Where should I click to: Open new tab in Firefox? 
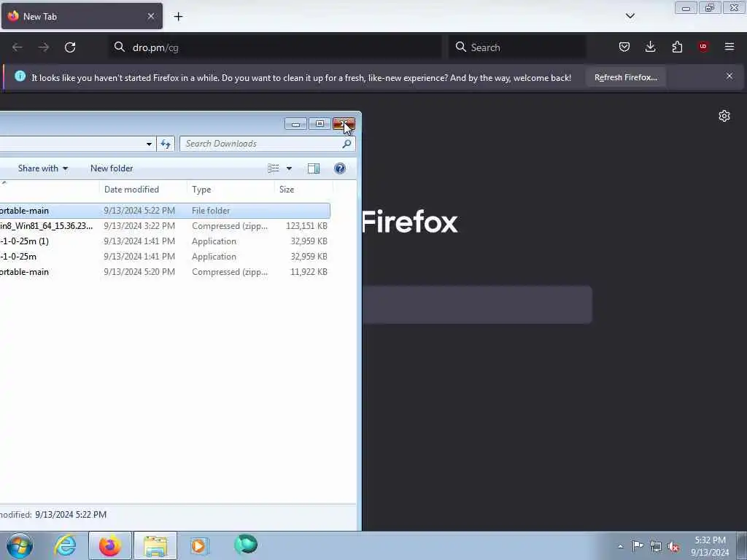tap(178, 17)
